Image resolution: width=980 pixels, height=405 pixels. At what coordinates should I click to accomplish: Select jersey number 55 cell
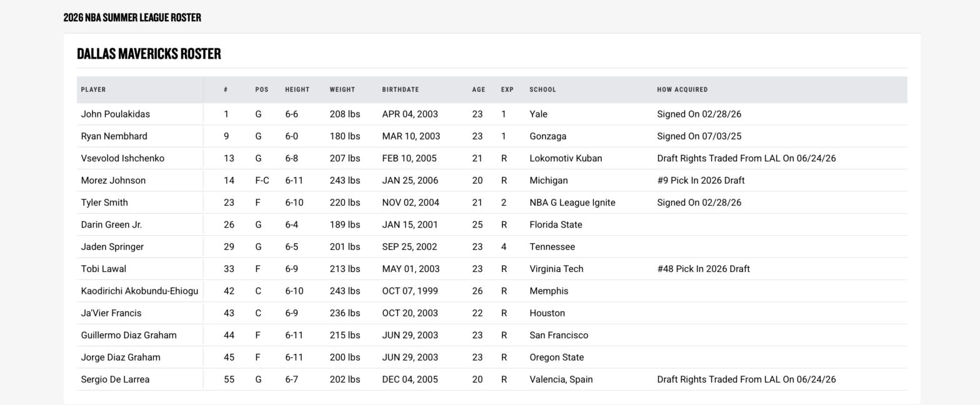click(229, 379)
